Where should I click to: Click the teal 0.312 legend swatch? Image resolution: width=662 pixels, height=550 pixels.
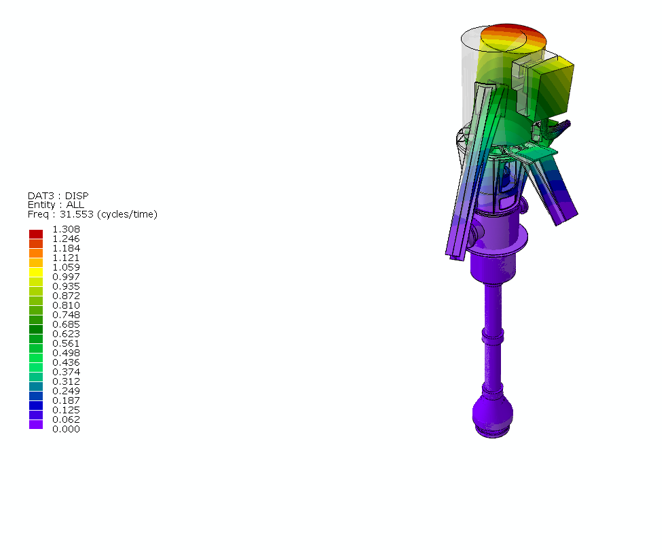36,377
